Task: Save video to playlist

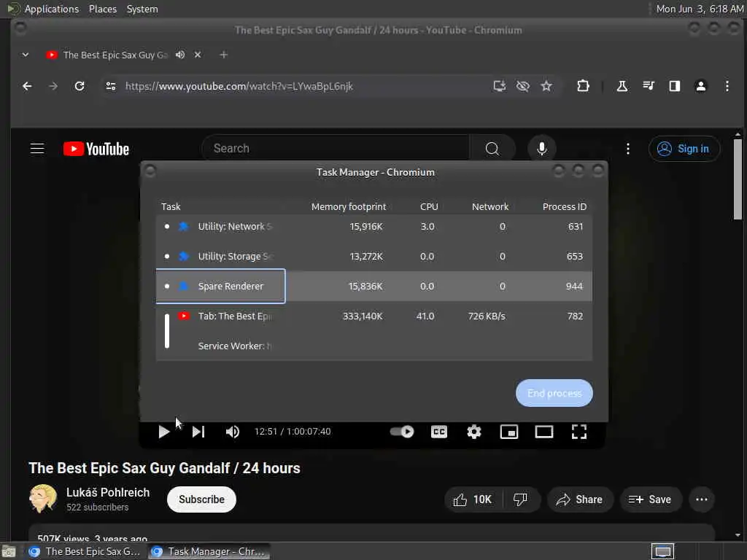Action: pos(650,499)
